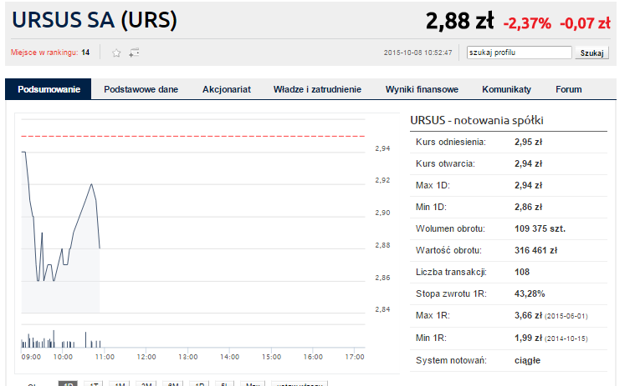Click the Szukaj search button

pos(592,53)
